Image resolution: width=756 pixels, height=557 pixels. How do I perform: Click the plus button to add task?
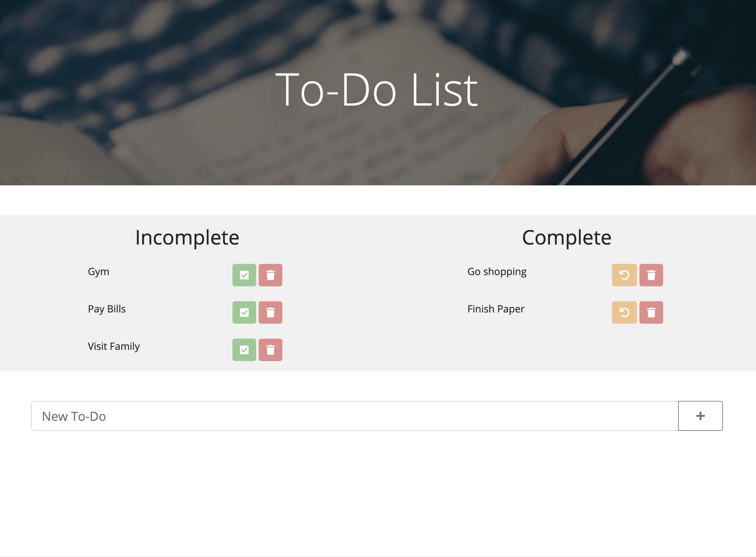pos(700,416)
